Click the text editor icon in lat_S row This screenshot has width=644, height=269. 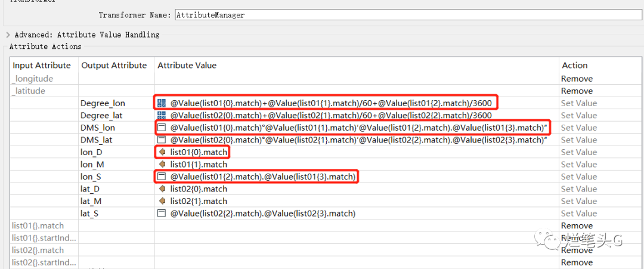162,214
